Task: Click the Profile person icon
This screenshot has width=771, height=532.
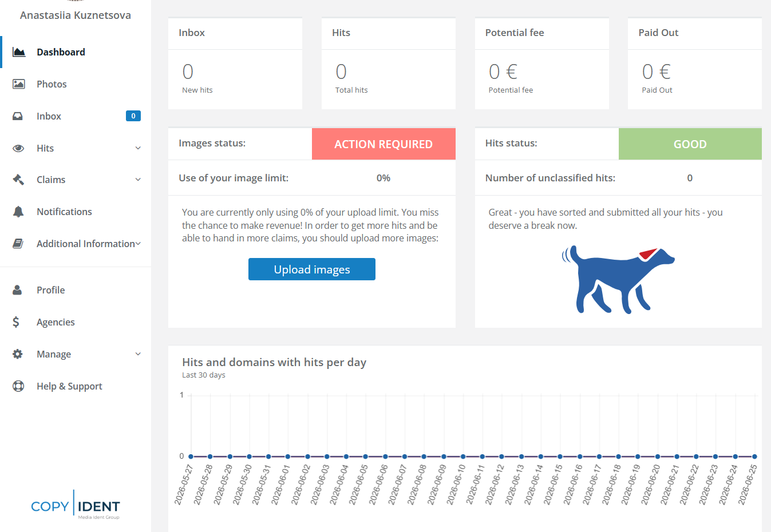Action: (x=18, y=290)
